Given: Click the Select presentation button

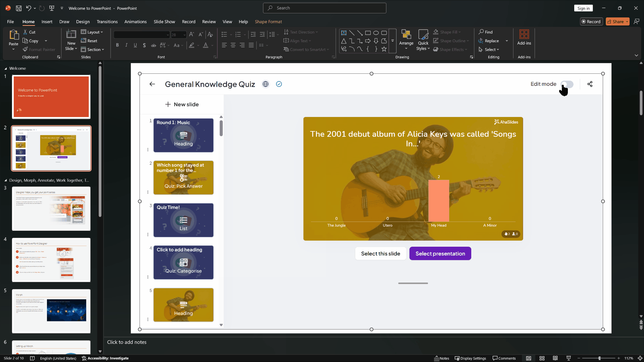Looking at the screenshot, I should (x=440, y=254).
